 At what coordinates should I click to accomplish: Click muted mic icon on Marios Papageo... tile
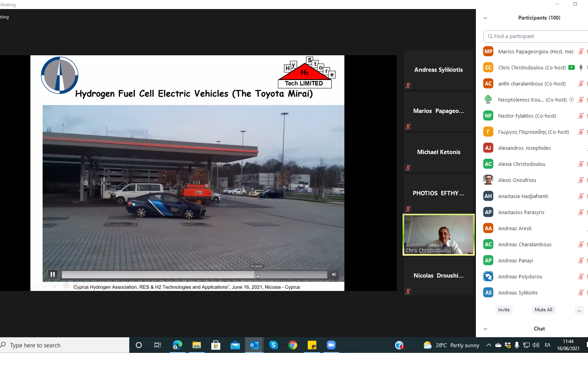coord(408,127)
